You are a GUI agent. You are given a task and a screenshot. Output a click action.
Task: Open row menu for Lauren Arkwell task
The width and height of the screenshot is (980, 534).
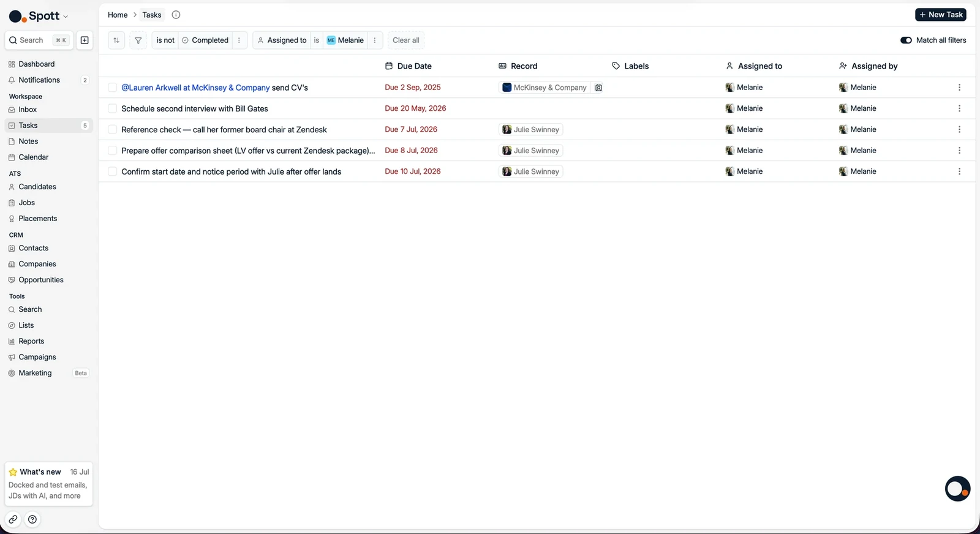(x=959, y=88)
